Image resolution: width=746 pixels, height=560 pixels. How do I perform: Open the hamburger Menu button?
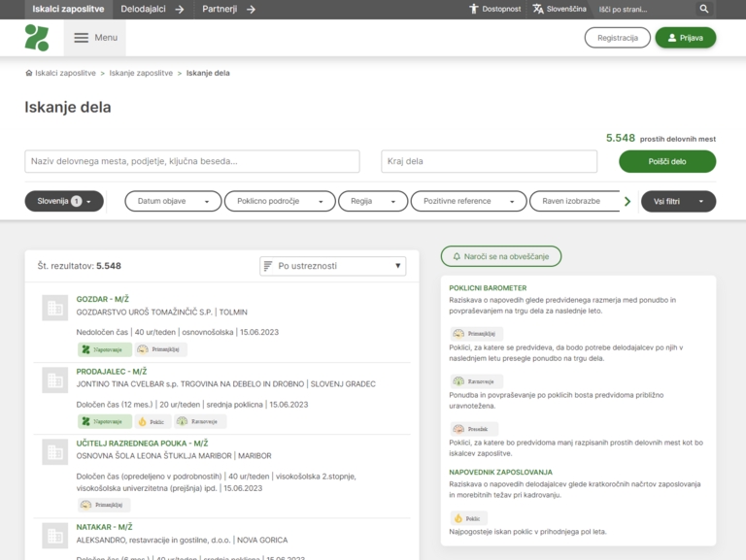(x=95, y=38)
